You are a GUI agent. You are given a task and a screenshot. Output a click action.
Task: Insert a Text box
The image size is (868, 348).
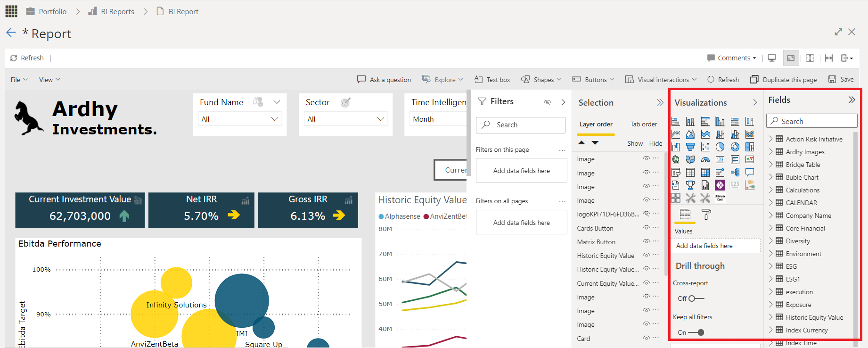[492, 80]
